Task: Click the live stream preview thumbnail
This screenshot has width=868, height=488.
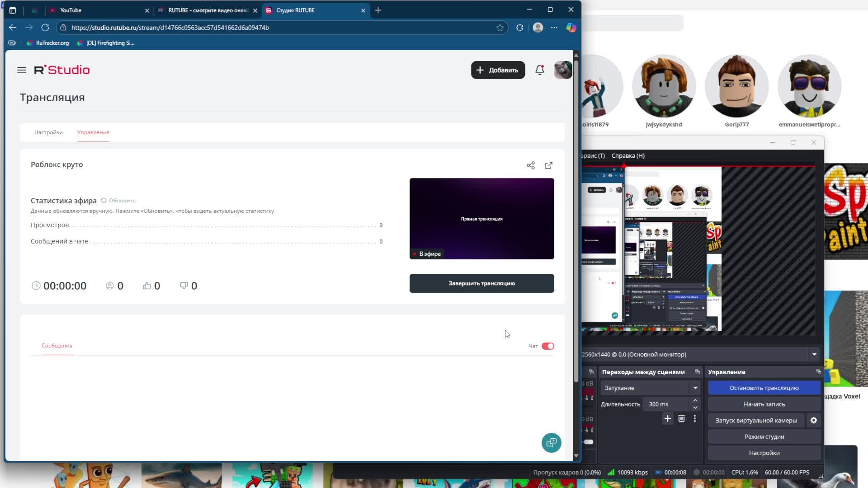Action: coord(481,219)
